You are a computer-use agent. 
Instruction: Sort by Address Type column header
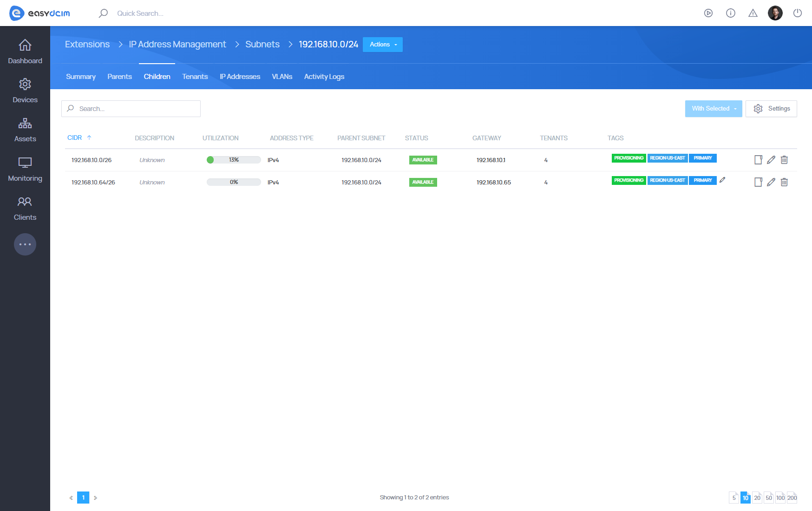click(x=291, y=138)
